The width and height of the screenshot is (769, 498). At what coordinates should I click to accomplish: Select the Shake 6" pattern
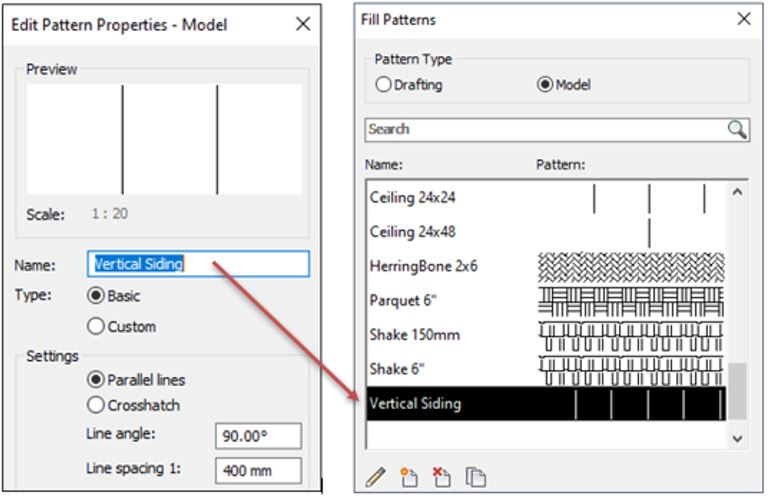point(546,369)
